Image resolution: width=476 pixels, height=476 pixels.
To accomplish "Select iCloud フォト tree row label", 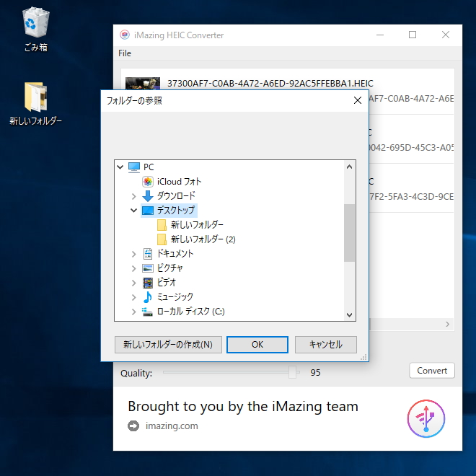I will [x=179, y=182].
